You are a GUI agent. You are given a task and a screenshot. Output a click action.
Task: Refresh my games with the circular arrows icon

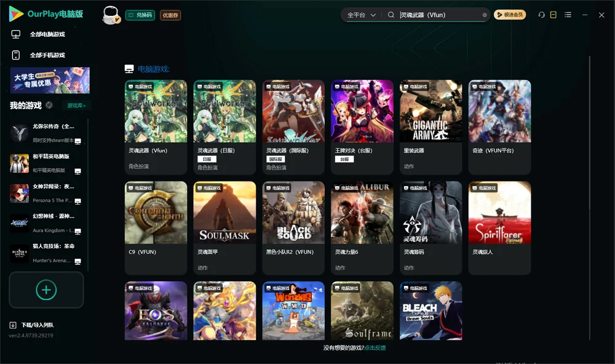49,105
